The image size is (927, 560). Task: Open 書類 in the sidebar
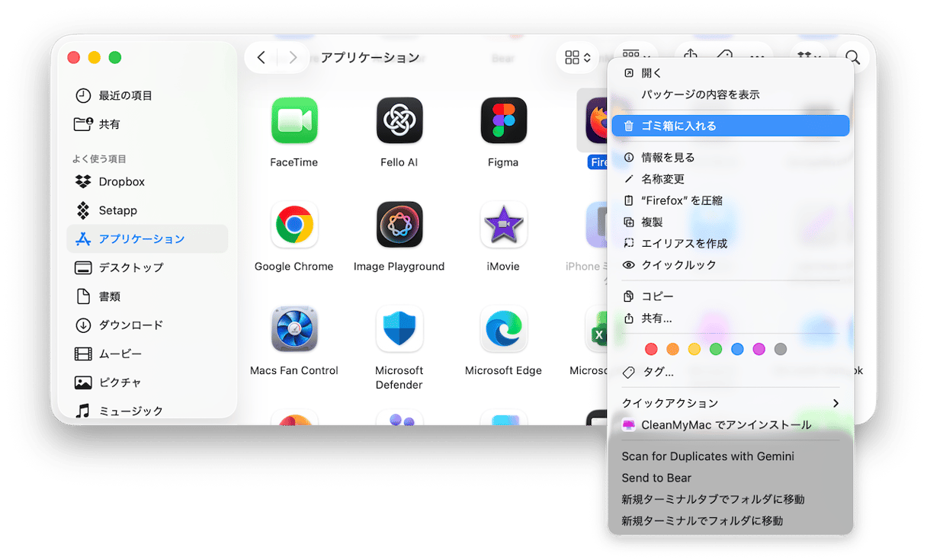click(147, 296)
